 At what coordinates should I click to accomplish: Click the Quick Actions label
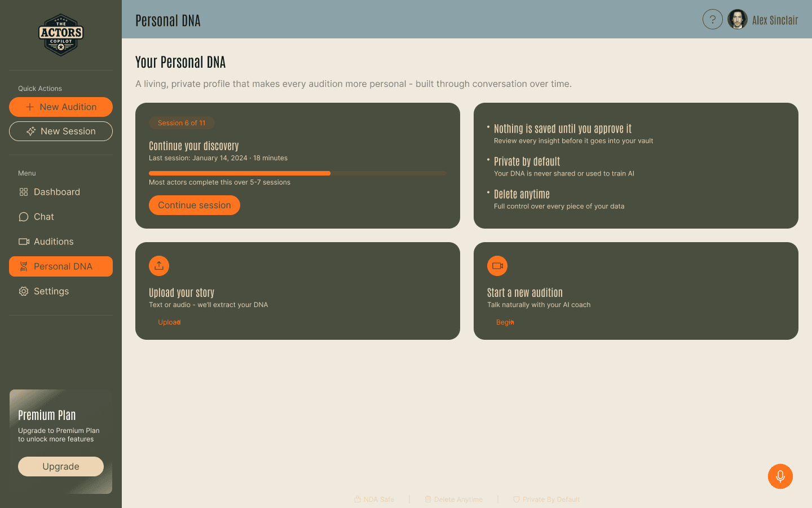[x=40, y=89]
